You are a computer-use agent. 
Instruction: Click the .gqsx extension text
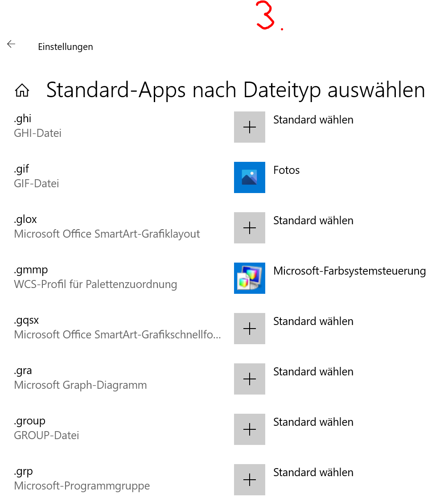tap(26, 321)
